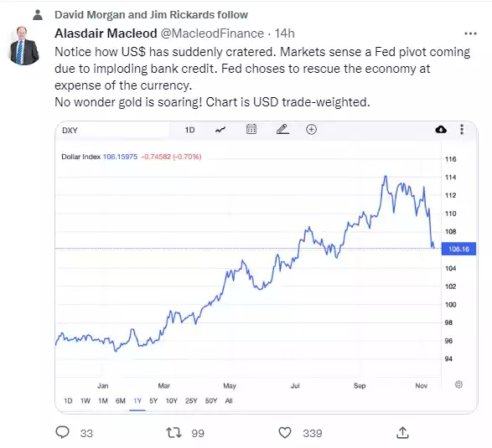Screen dimensions: 492x448
Task: Open the chart type line icon
Action: point(220,130)
